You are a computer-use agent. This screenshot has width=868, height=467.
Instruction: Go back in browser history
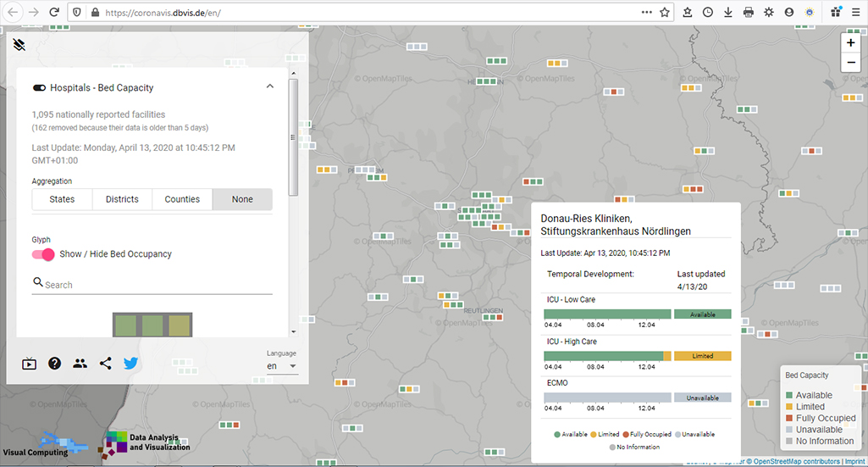pyautogui.click(x=13, y=12)
